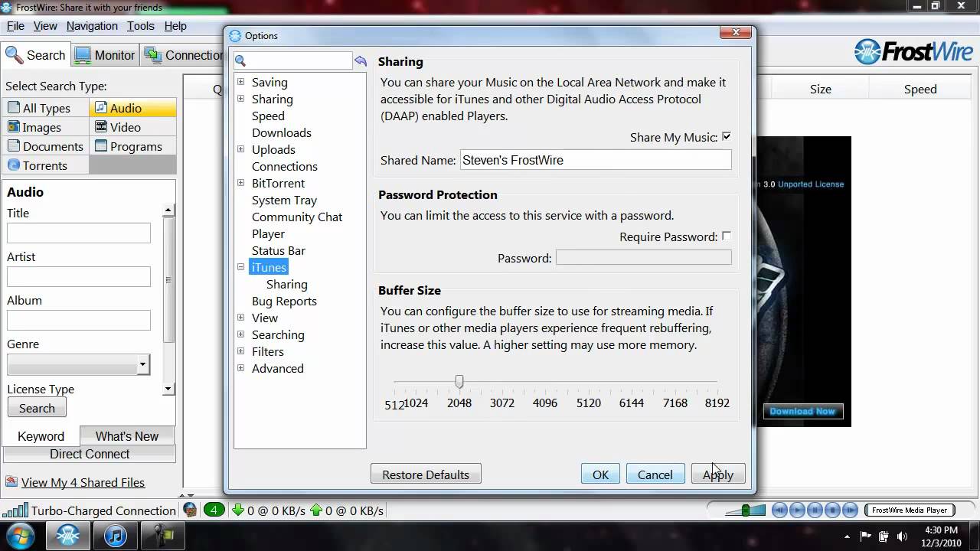Click the shared files icon next to View My 4 Shared Files

[x=11, y=482]
